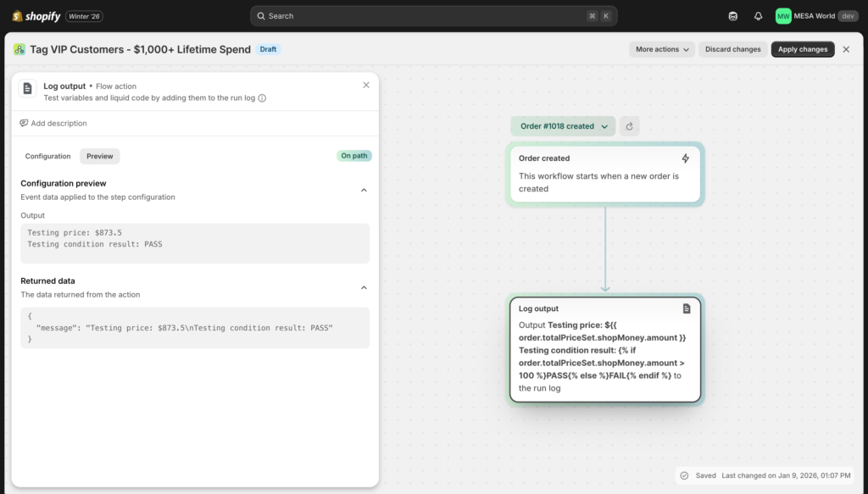The image size is (868, 494).
Task: Click the Configuration preview heading
Action: click(x=63, y=183)
